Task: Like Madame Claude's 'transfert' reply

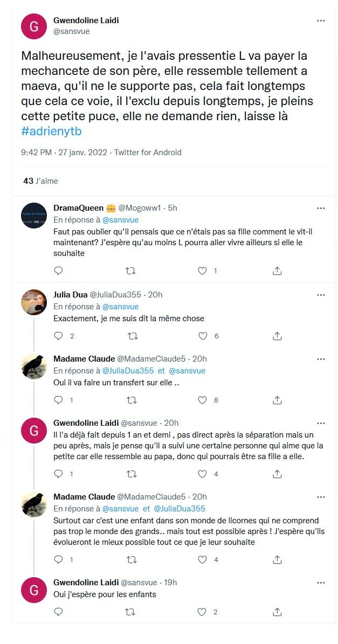Action: [x=203, y=400]
